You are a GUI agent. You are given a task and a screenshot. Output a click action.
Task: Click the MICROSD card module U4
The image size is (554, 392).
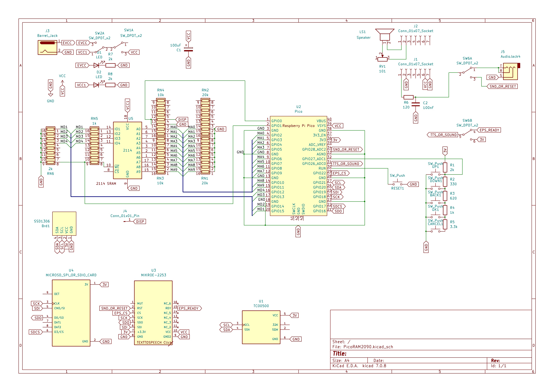point(71,313)
